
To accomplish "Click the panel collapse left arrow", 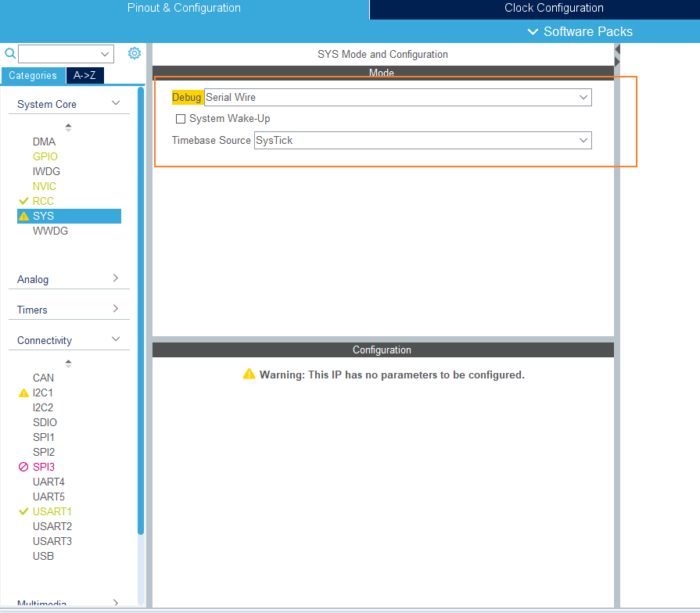I will click(x=617, y=49).
